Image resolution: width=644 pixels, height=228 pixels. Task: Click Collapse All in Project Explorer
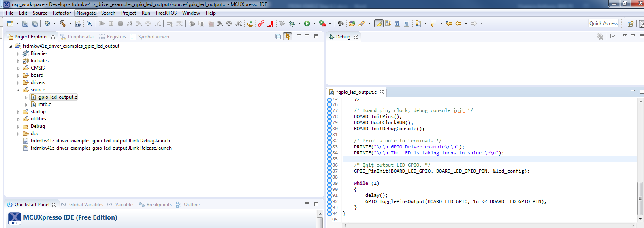(278, 37)
